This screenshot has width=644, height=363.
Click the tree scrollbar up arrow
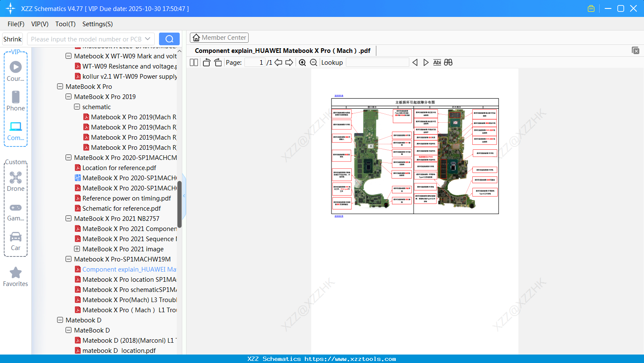179,51
